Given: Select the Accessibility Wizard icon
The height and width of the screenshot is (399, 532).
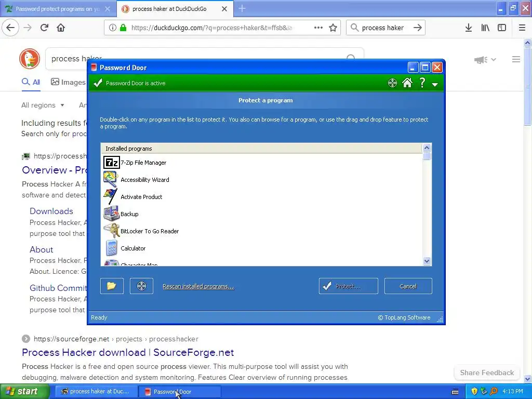Looking at the screenshot, I should [x=111, y=179].
